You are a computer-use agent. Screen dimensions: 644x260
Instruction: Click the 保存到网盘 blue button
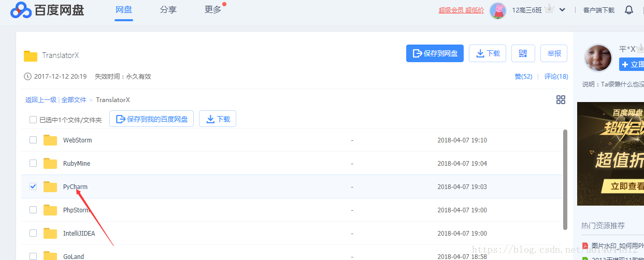pos(435,53)
